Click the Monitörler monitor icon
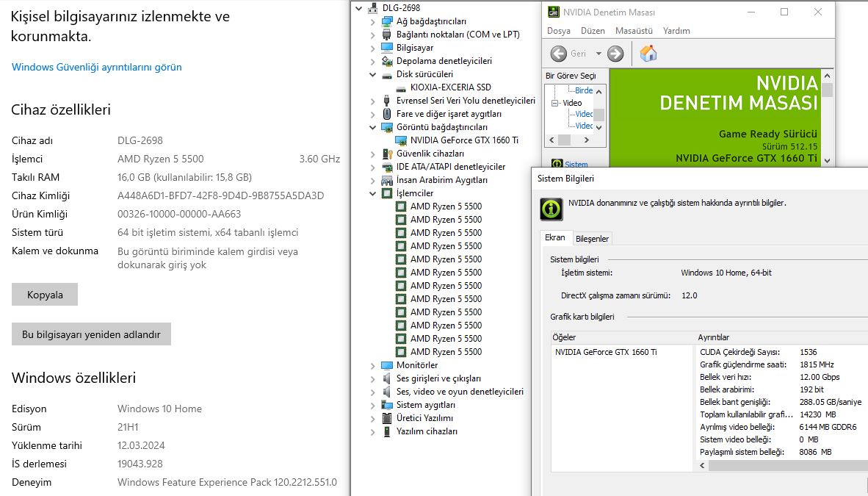868x496 pixels. coord(387,365)
